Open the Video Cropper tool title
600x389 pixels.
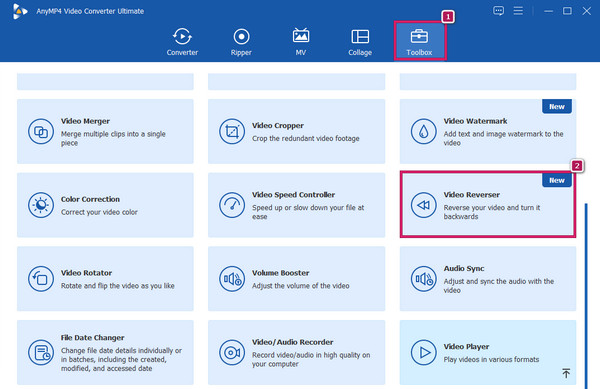point(278,125)
